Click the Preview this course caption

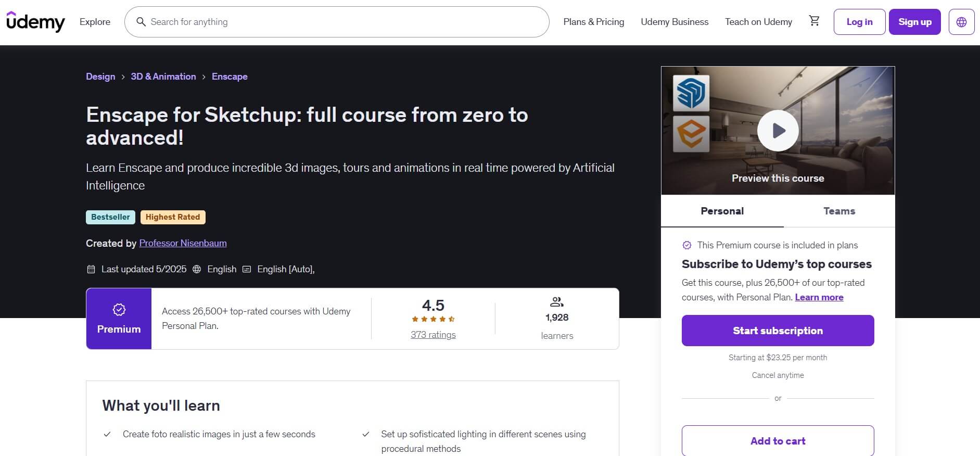778,178
